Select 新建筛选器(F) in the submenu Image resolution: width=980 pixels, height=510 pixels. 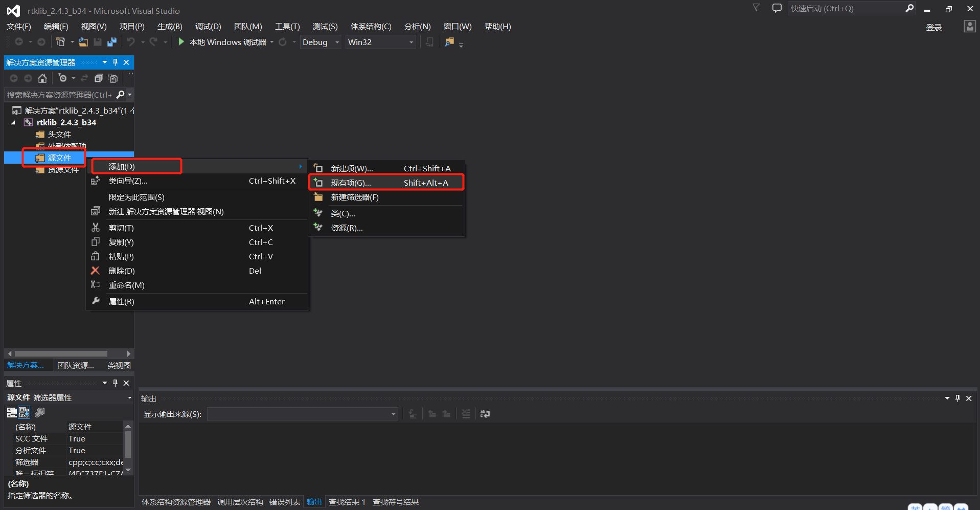(354, 197)
